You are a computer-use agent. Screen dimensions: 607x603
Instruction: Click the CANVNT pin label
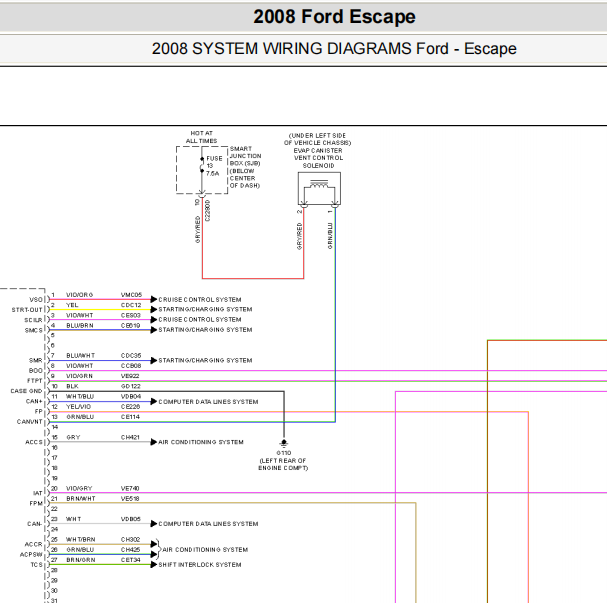coord(29,422)
